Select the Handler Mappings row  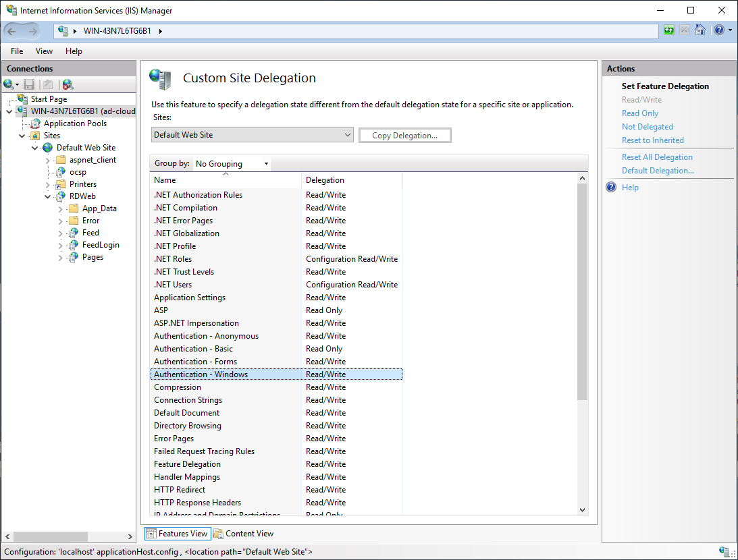tap(276, 477)
